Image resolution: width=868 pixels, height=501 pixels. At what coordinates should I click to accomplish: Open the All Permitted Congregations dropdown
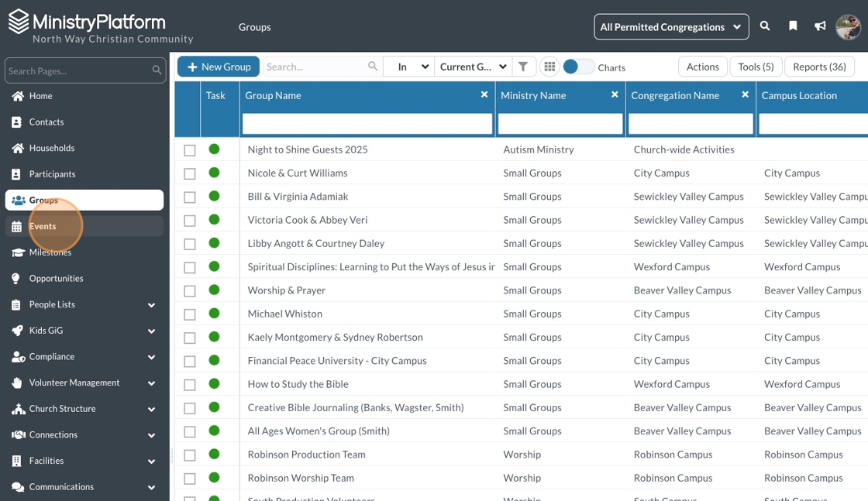pos(671,27)
